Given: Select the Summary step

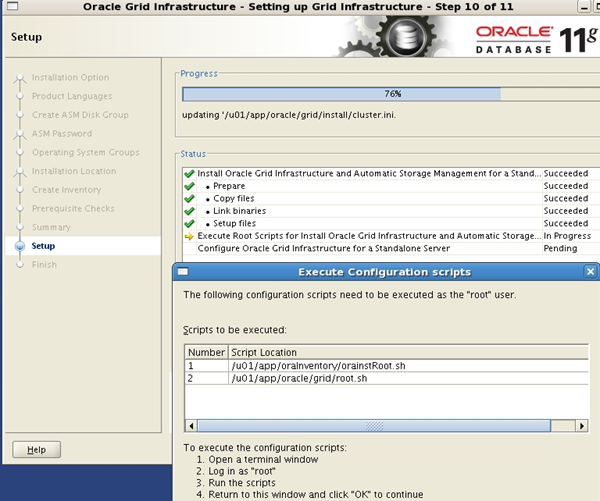Looking at the screenshot, I should [x=51, y=227].
